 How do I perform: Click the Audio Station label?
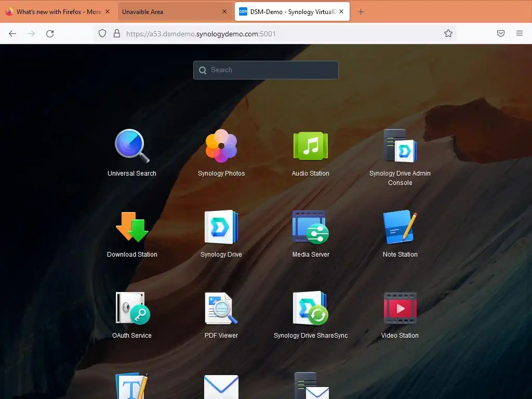pos(311,174)
